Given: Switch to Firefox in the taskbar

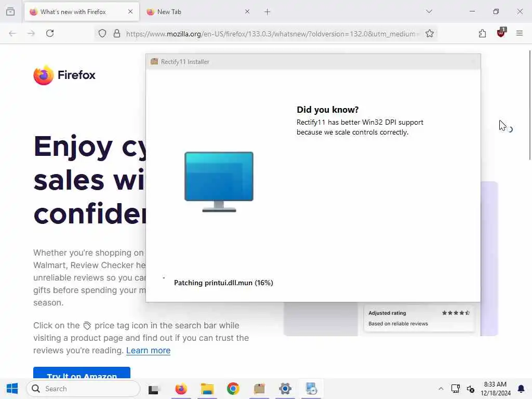Looking at the screenshot, I should tap(181, 389).
